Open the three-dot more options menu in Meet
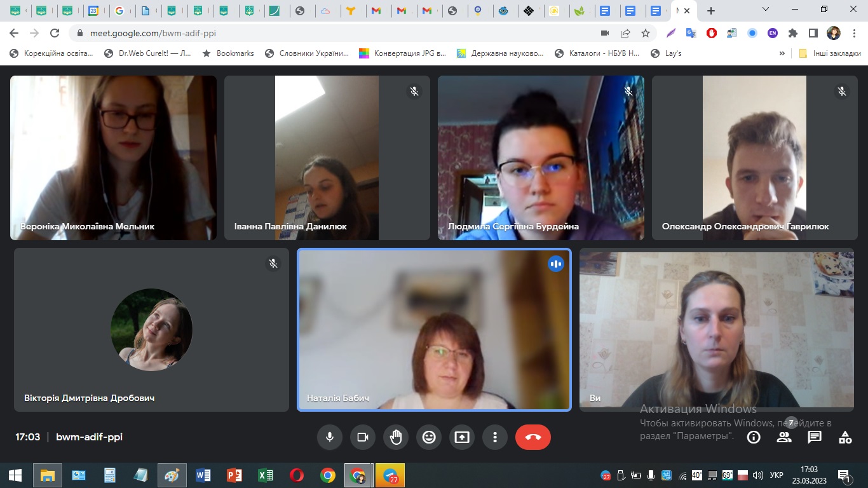Screen dimensions: 868x488 pos(495,437)
